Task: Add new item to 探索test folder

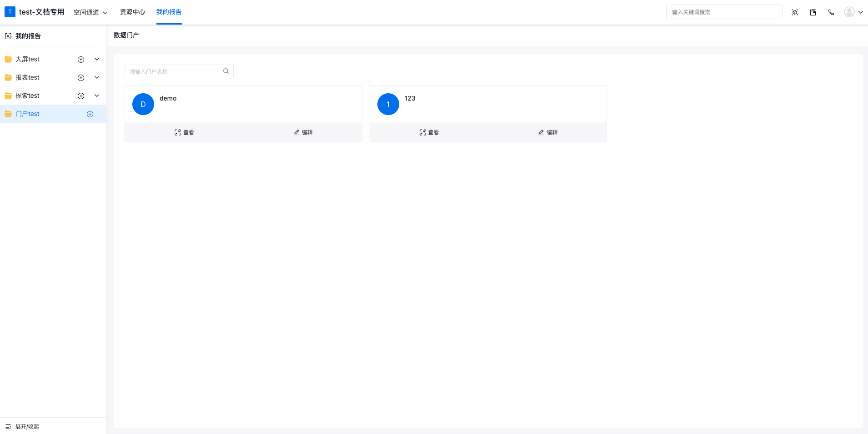Action: click(x=81, y=96)
